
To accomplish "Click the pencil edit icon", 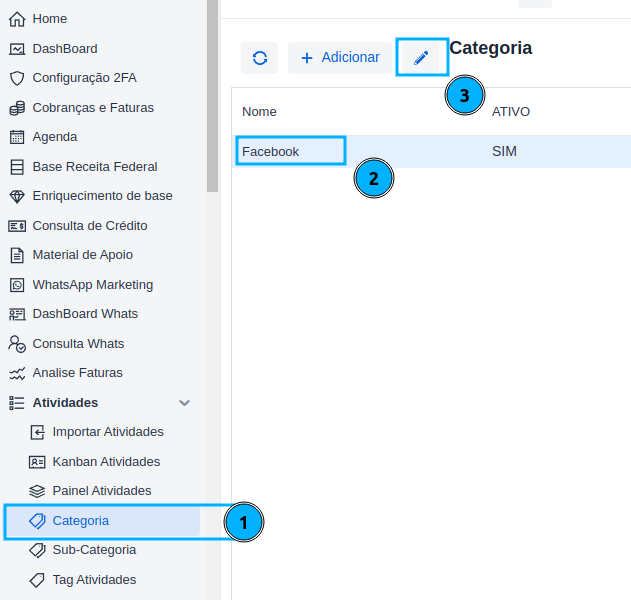I will pyautogui.click(x=421, y=58).
